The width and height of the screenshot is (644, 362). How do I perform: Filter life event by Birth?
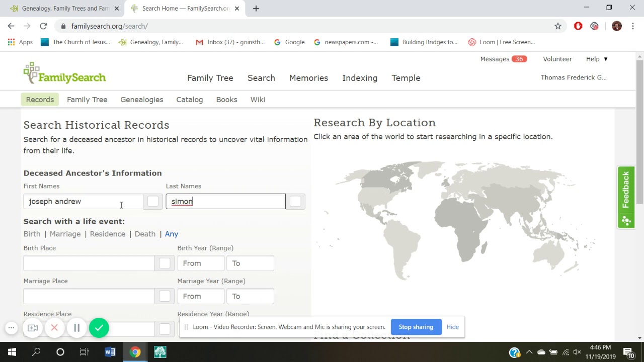click(x=32, y=234)
